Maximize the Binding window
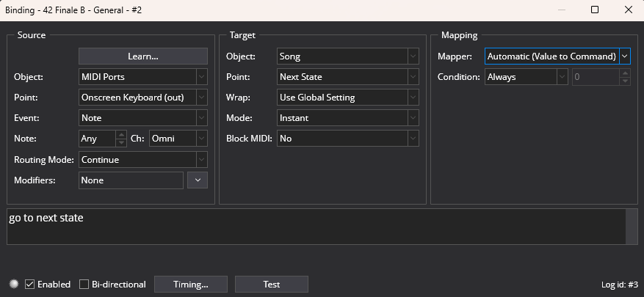This screenshot has height=297, width=644. [x=594, y=10]
